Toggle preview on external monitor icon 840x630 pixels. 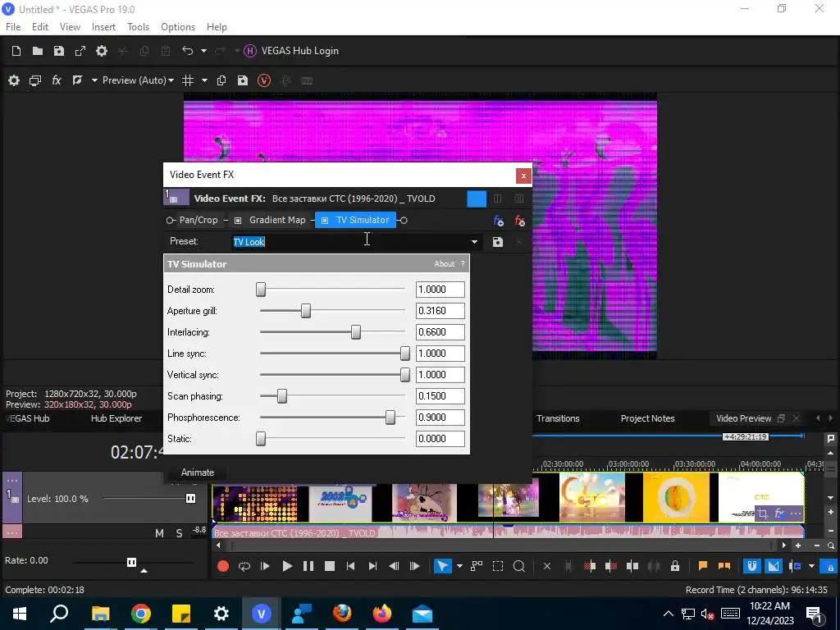35,80
